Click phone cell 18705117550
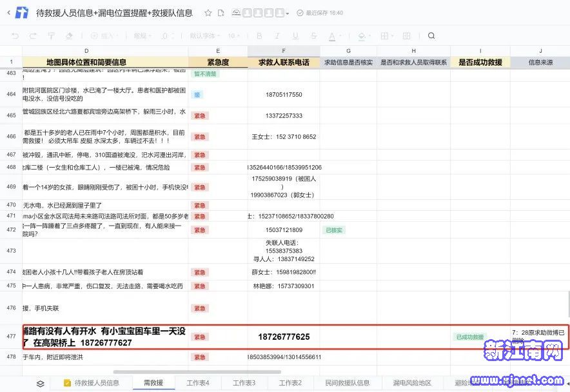570x392 pixels. pyautogui.click(x=284, y=95)
